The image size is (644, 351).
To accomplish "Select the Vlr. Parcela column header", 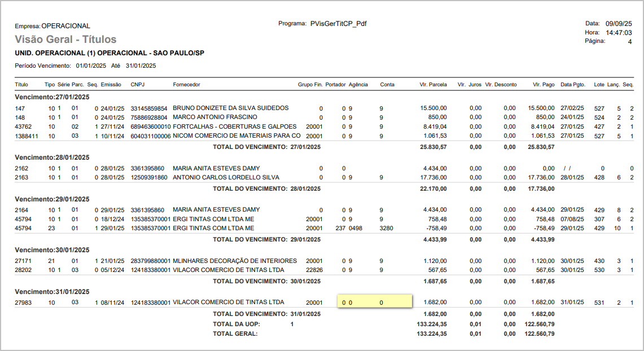I will point(433,85).
